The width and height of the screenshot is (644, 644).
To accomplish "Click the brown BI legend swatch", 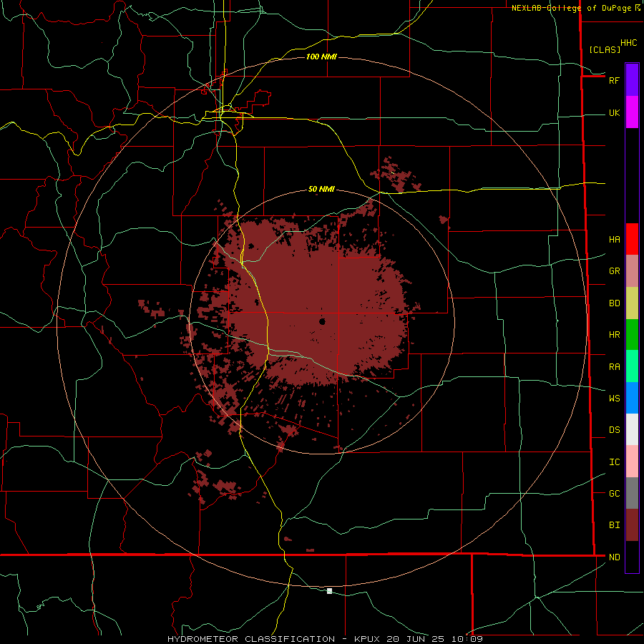I will pos(632,525).
